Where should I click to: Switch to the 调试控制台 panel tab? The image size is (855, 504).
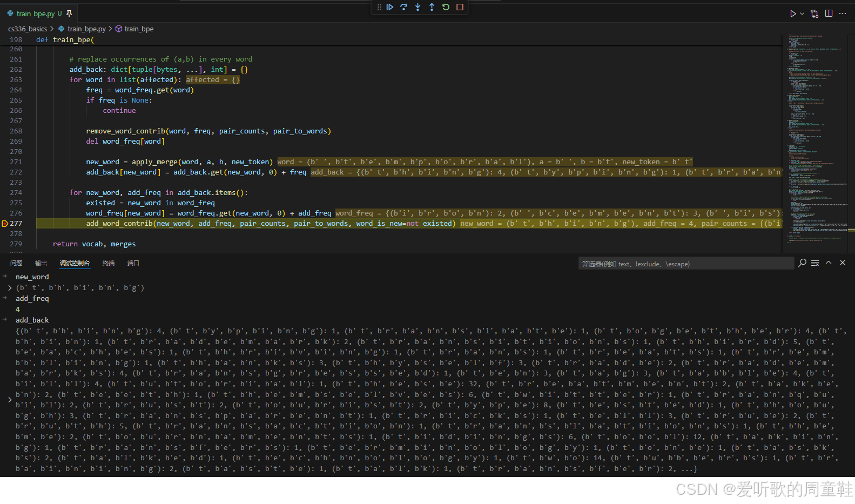75,263
